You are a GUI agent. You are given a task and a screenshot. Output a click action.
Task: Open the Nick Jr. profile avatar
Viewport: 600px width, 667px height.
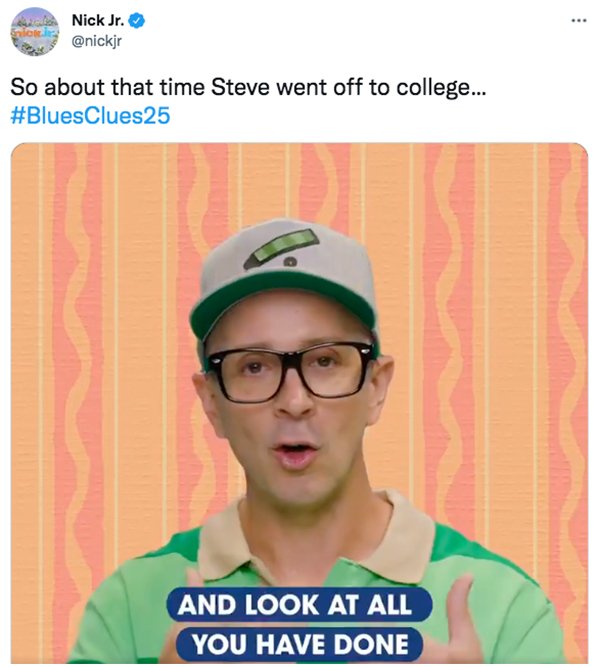point(36,31)
